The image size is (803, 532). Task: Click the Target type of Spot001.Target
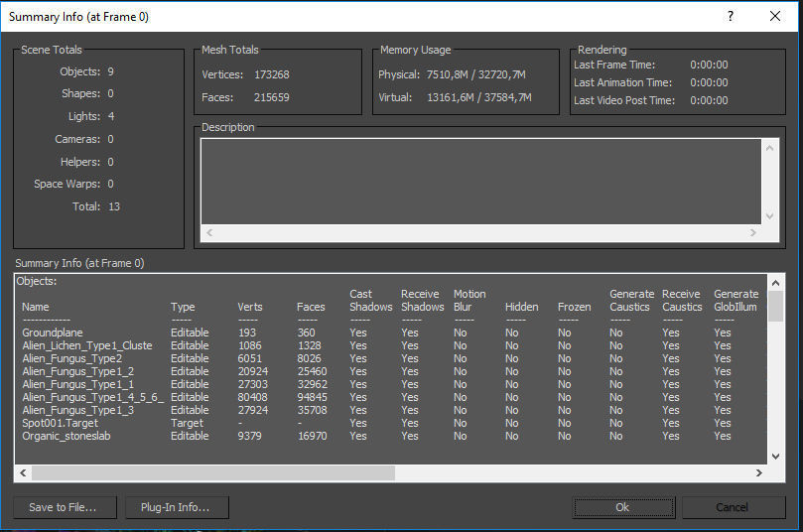pyautogui.click(x=187, y=423)
